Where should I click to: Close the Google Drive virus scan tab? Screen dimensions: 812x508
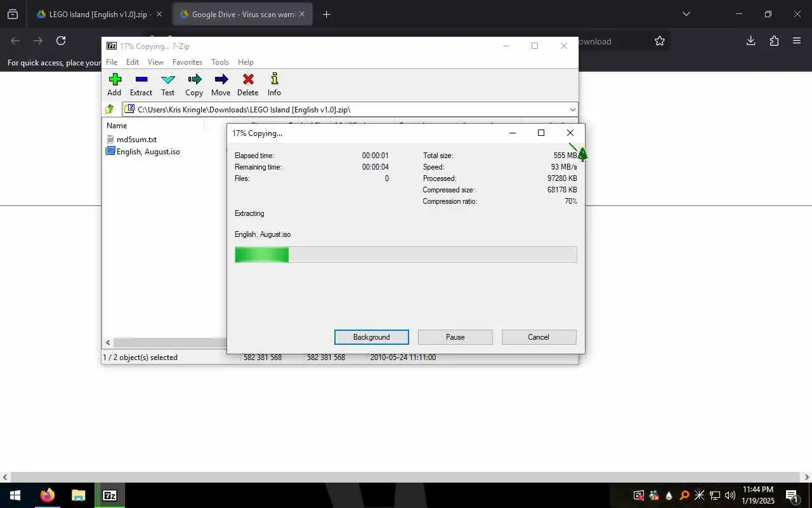[x=302, y=14]
